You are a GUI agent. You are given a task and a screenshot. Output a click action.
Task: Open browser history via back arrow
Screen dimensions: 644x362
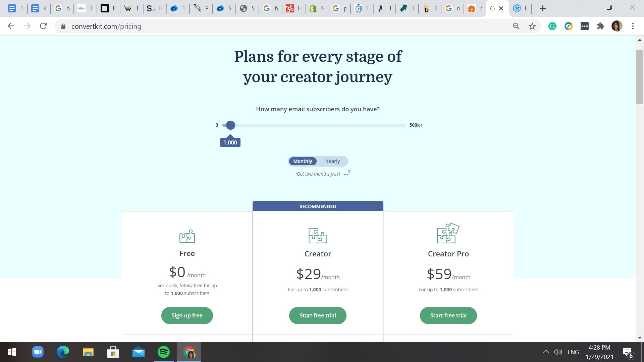[11, 26]
